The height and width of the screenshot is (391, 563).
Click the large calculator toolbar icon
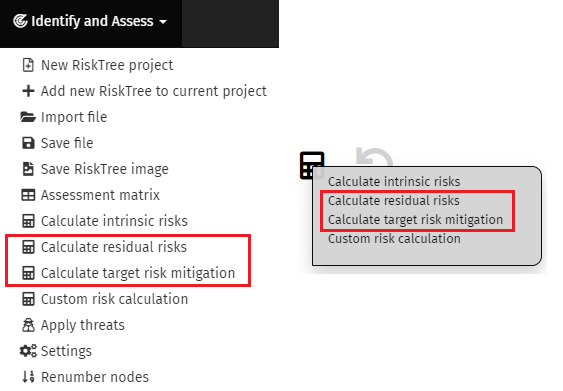point(312,165)
